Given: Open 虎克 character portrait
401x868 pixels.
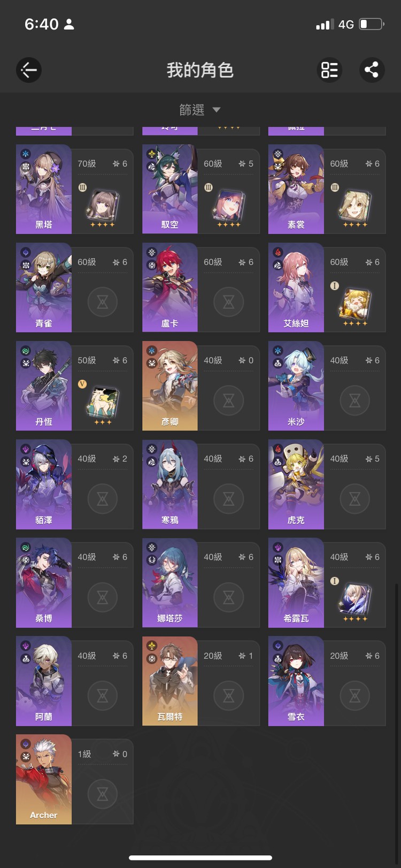Looking at the screenshot, I should pos(296,485).
